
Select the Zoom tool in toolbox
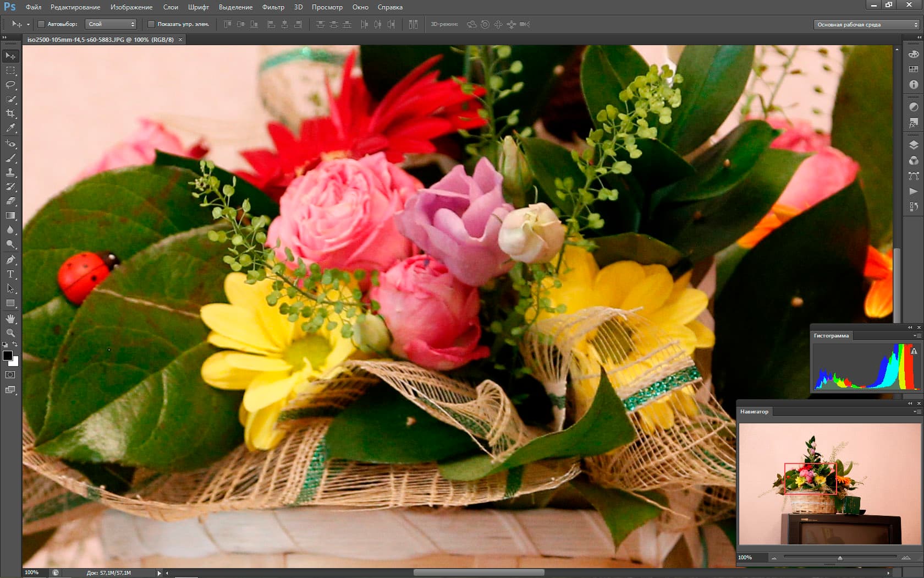point(10,333)
